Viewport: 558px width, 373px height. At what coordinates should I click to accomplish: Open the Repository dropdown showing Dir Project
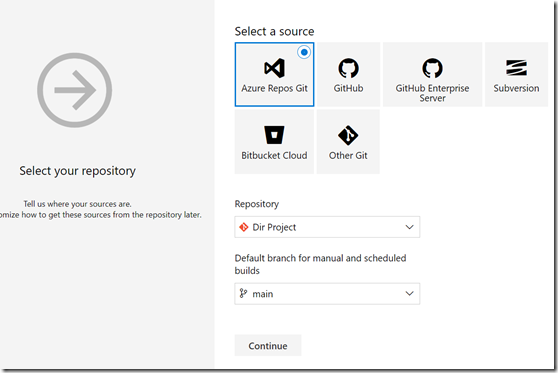327,227
